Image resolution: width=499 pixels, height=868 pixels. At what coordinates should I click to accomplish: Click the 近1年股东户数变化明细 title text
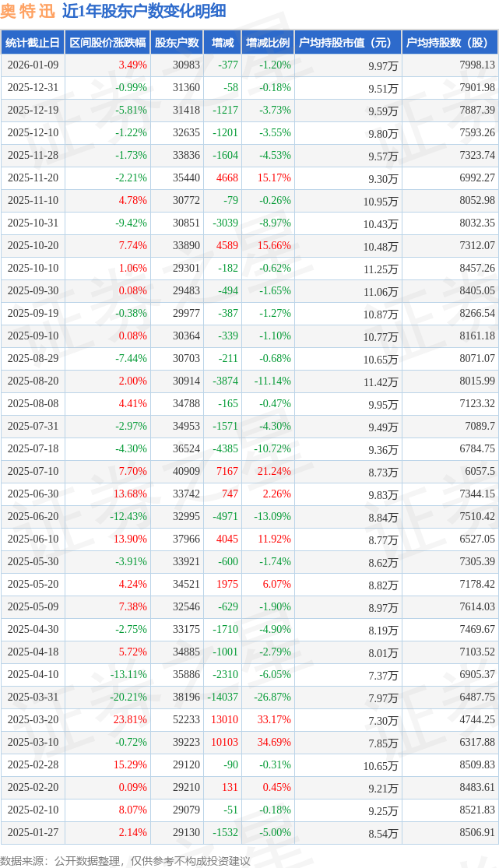coord(144,11)
